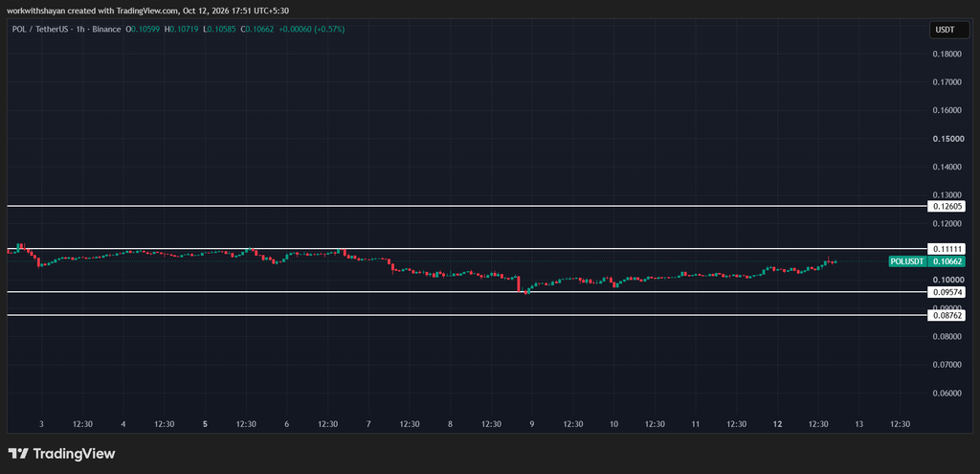Click date label 13 on time axis
The width and height of the screenshot is (980, 474).
pos(859,424)
